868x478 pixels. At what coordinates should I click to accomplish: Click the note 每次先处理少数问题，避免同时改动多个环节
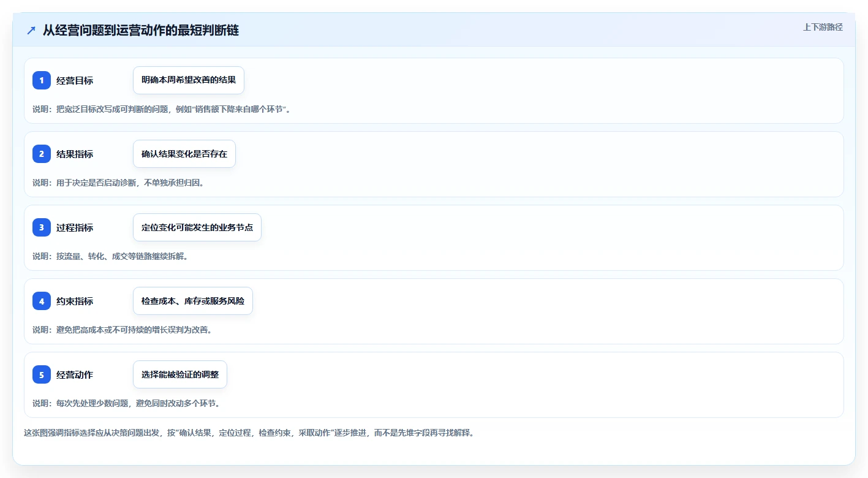(x=126, y=403)
